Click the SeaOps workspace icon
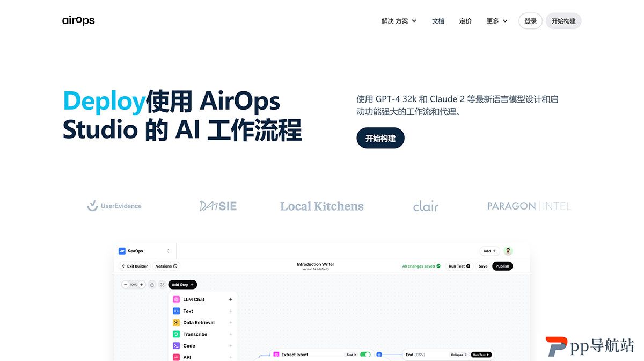Screen dimensions: 644x361 coord(122,251)
